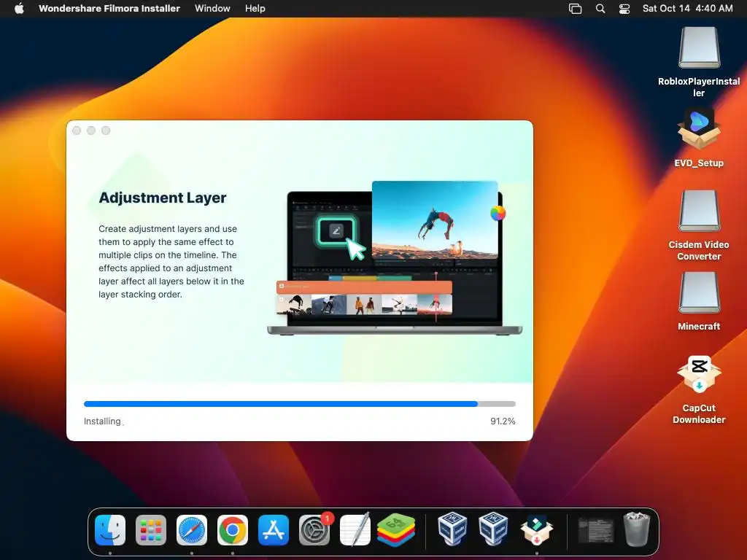The height and width of the screenshot is (560, 747).
Task: Open Finder from the dock
Action: [110, 530]
